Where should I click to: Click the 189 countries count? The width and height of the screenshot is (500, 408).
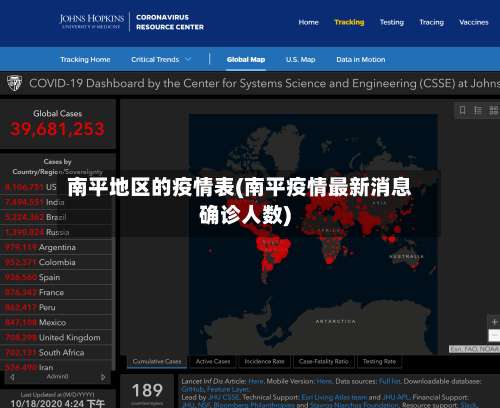tap(147, 390)
